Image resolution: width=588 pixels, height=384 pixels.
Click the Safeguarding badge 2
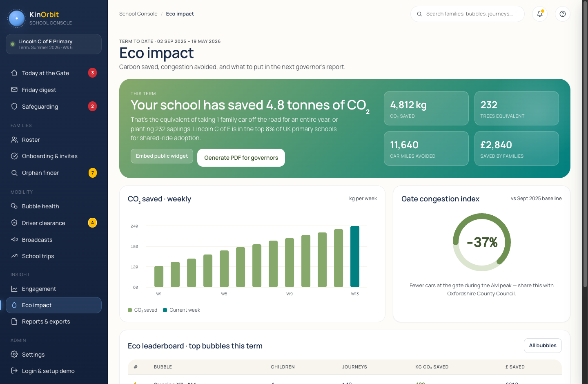coord(93,106)
